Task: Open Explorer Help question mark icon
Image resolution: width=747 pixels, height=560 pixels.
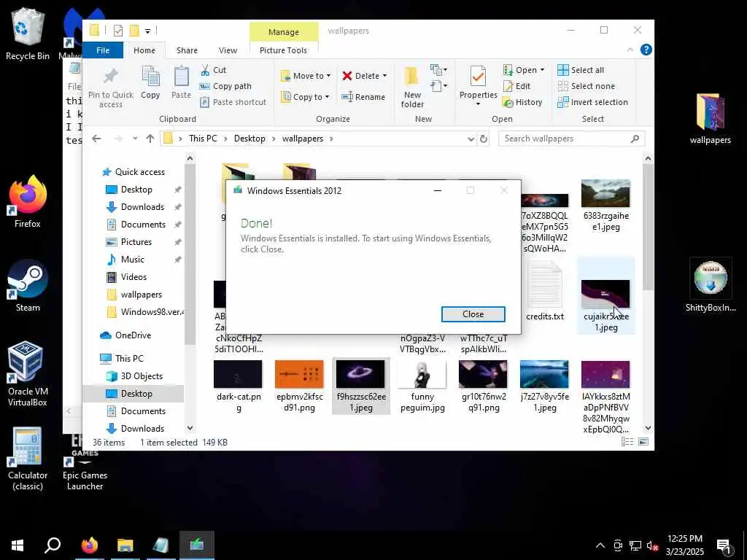Action: pyautogui.click(x=646, y=50)
